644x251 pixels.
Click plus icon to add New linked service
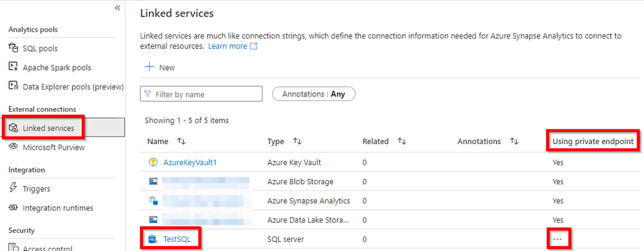[x=150, y=67]
